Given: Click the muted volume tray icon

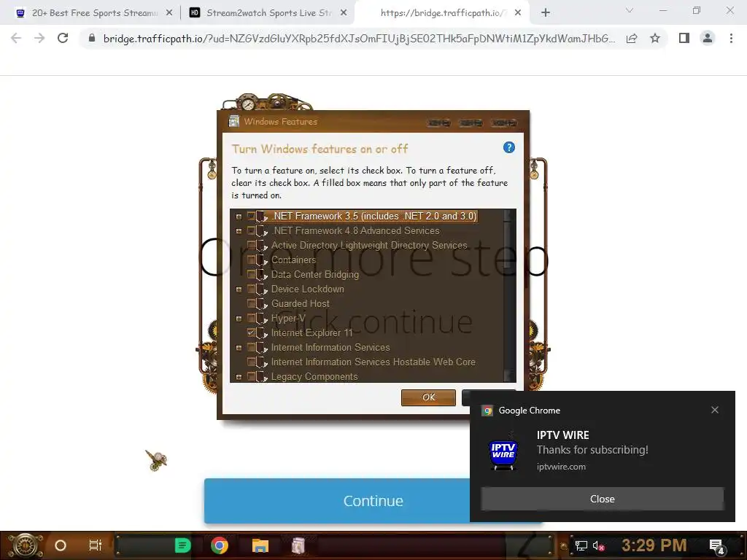Looking at the screenshot, I should (x=598, y=545).
